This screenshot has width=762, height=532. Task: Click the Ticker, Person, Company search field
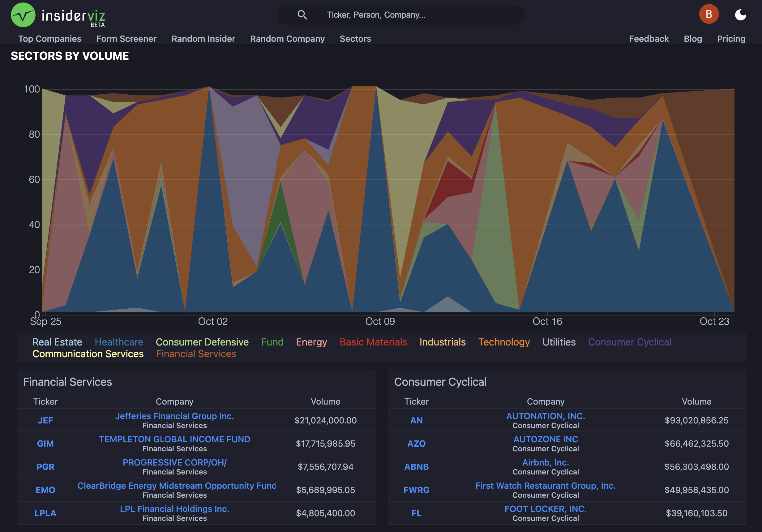pos(401,15)
